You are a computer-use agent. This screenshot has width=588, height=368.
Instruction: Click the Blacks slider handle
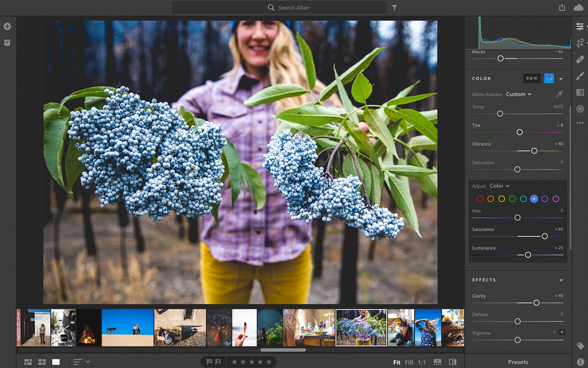pyautogui.click(x=501, y=59)
